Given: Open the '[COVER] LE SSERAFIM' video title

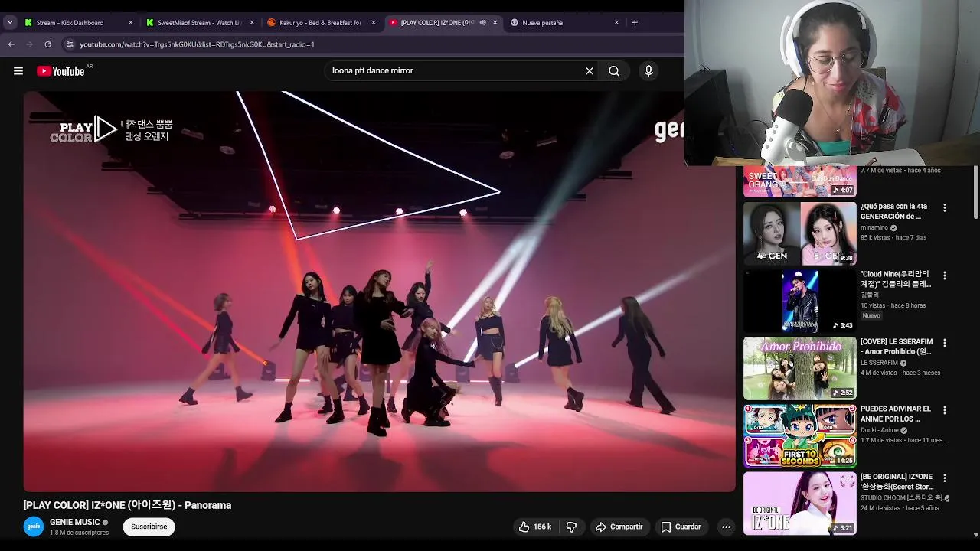Looking at the screenshot, I should click(x=897, y=347).
